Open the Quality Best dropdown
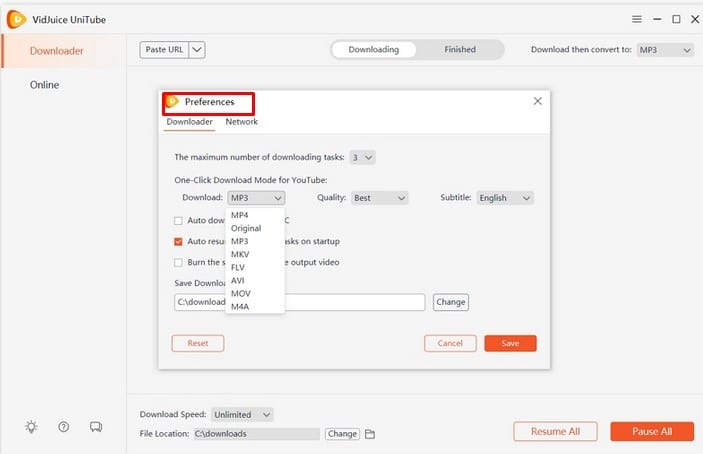The image size is (703, 454). pyautogui.click(x=379, y=198)
